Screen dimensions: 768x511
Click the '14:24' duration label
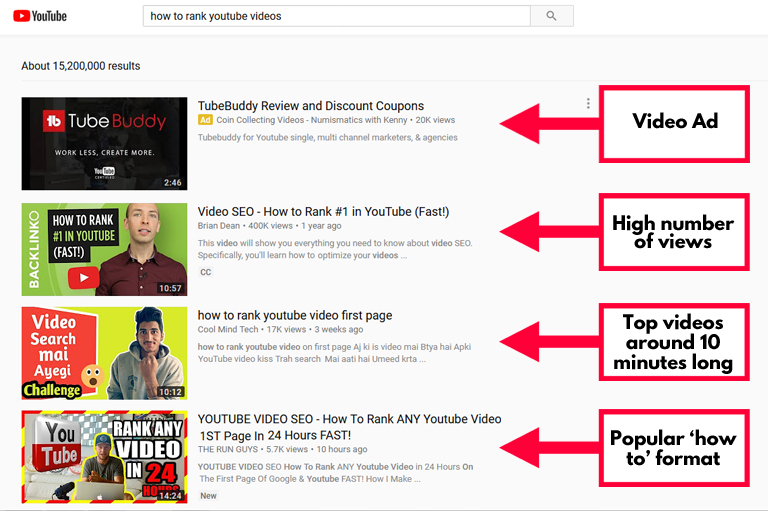pyautogui.click(x=170, y=496)
